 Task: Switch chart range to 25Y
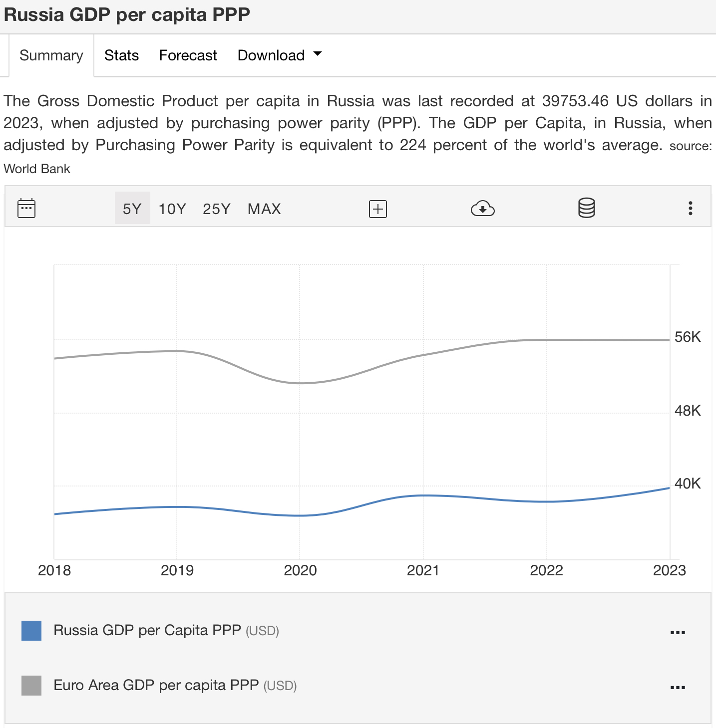(217, 209)
